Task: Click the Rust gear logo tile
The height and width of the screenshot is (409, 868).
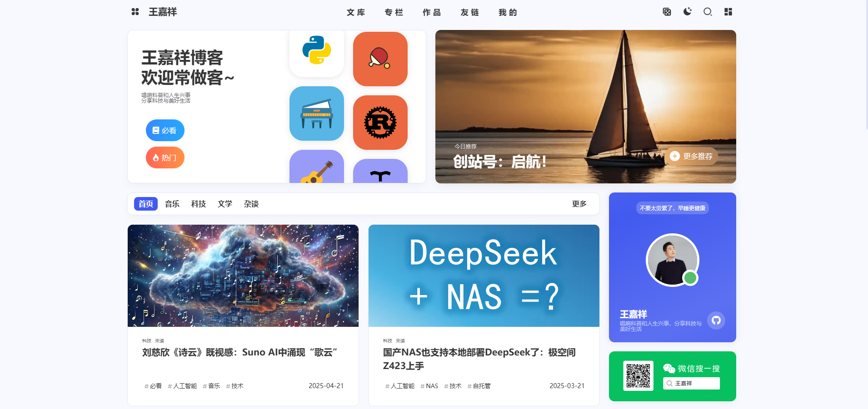Action: (x=380, y=123)
